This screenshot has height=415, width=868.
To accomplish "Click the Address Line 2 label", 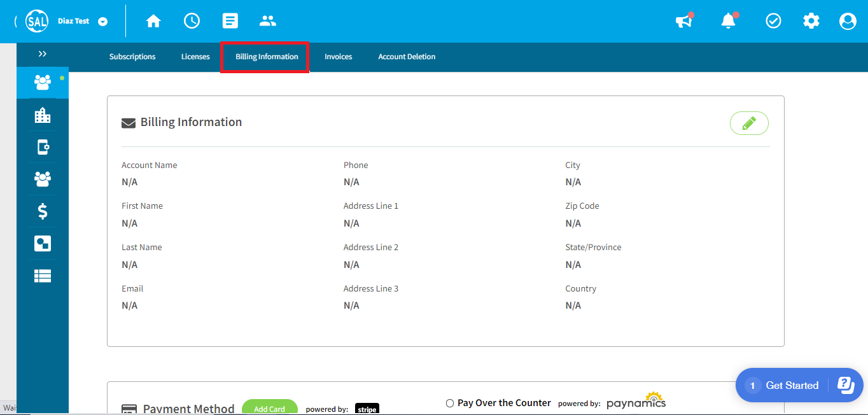I will [371, 247].
